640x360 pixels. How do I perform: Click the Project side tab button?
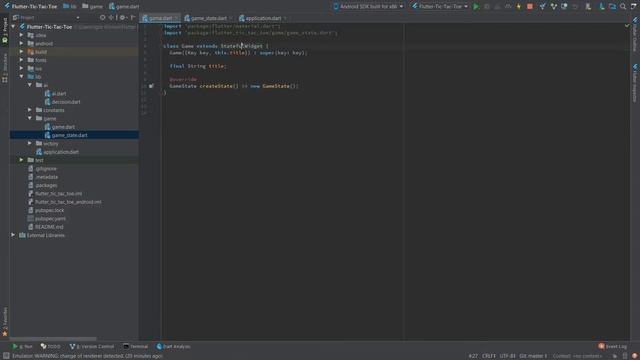click(x=5, y=30)
